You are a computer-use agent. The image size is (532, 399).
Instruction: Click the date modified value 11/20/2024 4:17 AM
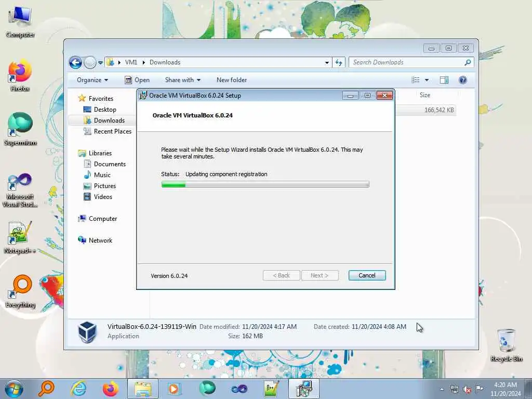[x=269, y=327]
